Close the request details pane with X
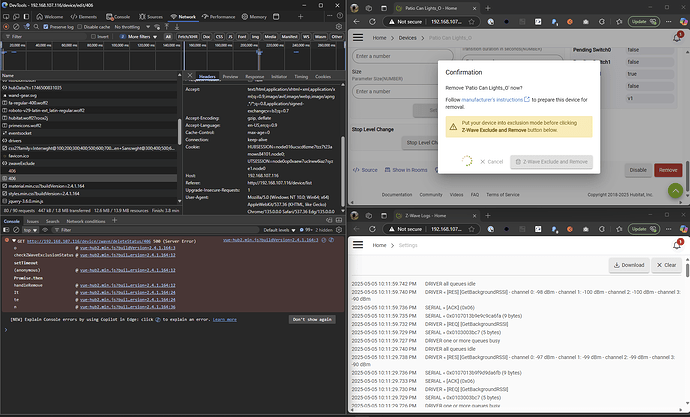 click(190, 76)
